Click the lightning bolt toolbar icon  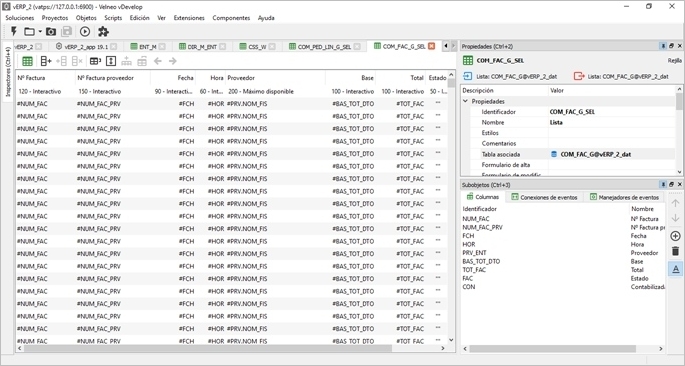point(14,31)
